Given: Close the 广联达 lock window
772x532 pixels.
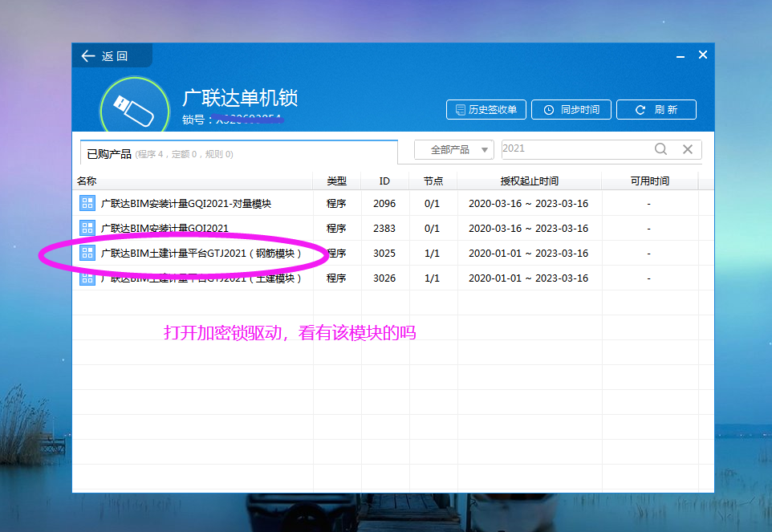Looking at the screenshot, I should tap(703, 55).
